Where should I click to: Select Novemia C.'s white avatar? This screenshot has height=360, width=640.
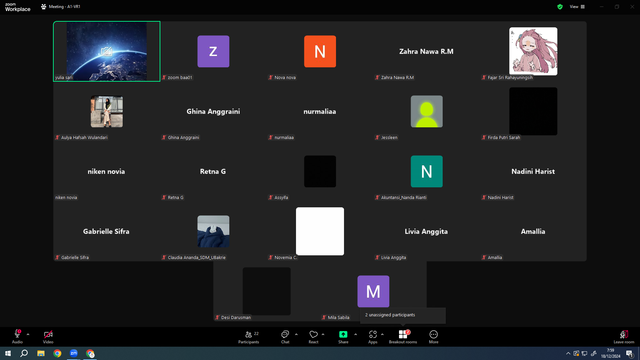point(320,231)
